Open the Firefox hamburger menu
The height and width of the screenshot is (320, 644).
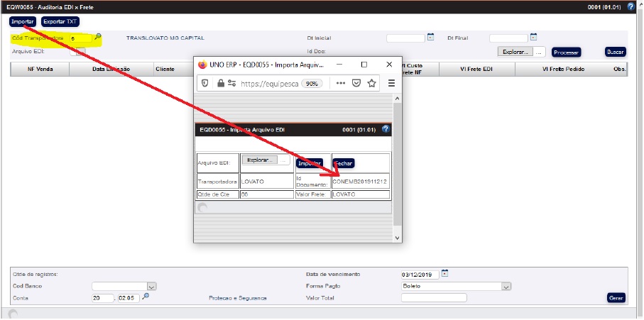click(x=391, y=83)
